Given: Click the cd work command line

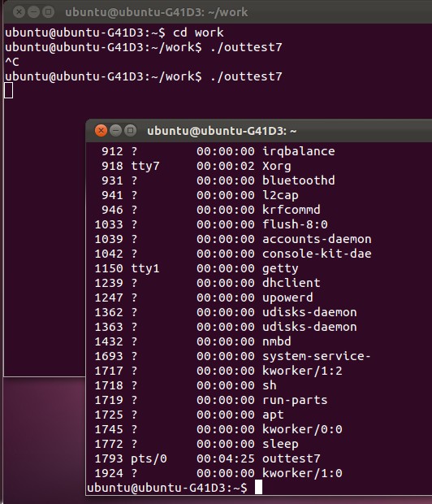Looking at the screenshot, I should pyautogui.click(x=114, y=33).
